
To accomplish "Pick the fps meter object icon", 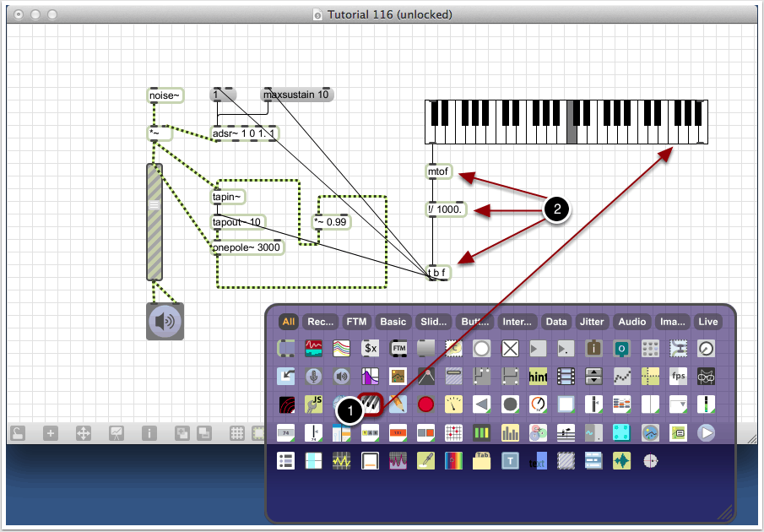I will tap(677, 376).
